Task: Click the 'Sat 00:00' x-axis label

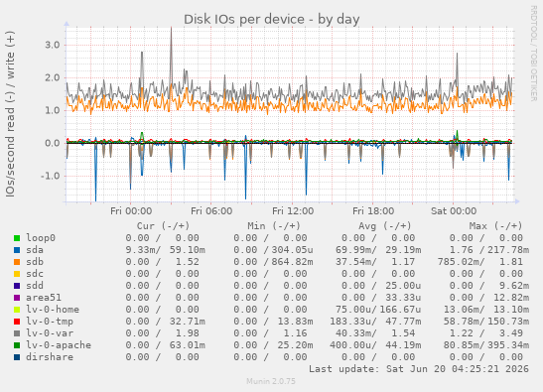Action: (x=454, y=211)
